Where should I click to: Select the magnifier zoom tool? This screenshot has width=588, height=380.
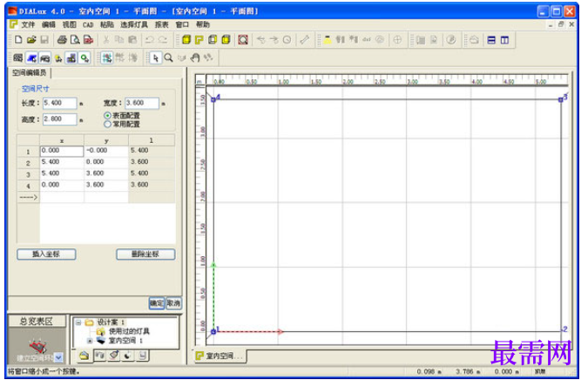(x=169, y=58)
